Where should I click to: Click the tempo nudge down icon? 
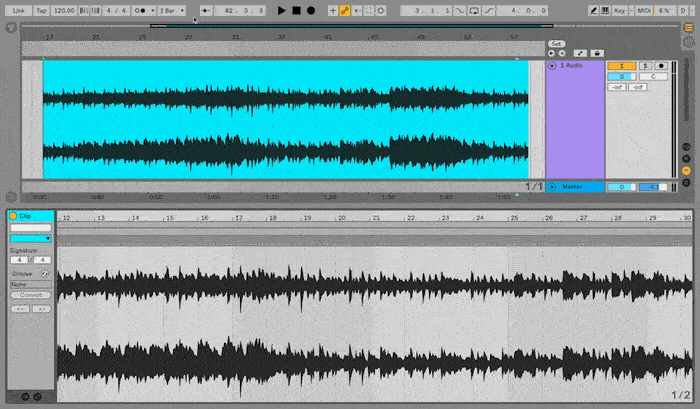[83, 10]
